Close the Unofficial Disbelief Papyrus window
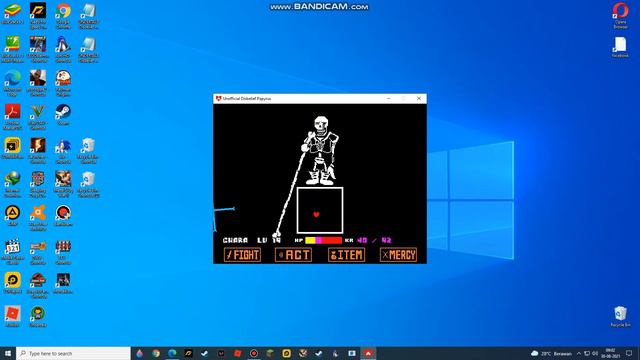The height and width of the screenshot is (360, 640). [419, 98]
